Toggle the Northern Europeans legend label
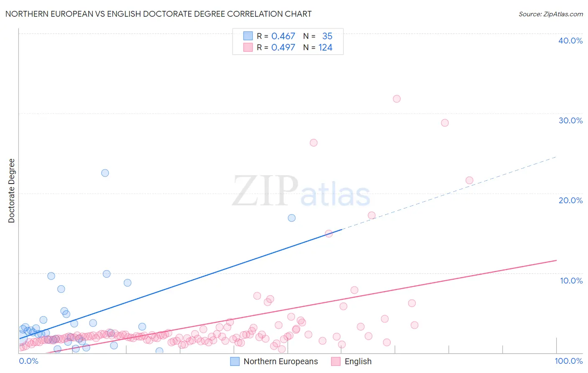The width and height of the screenshot is (588, 373). [x=281, y=361]
